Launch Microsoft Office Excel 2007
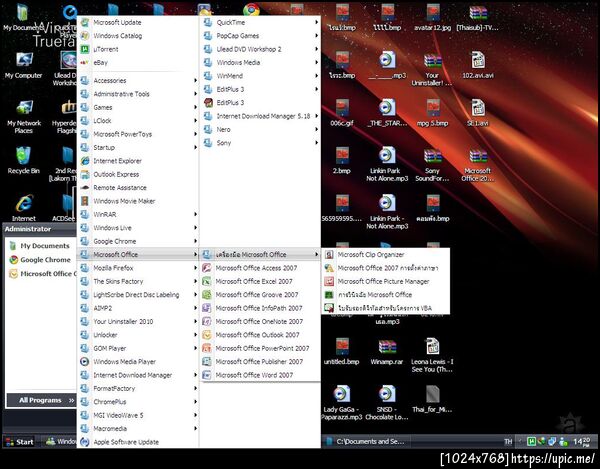 coord(260,281)
